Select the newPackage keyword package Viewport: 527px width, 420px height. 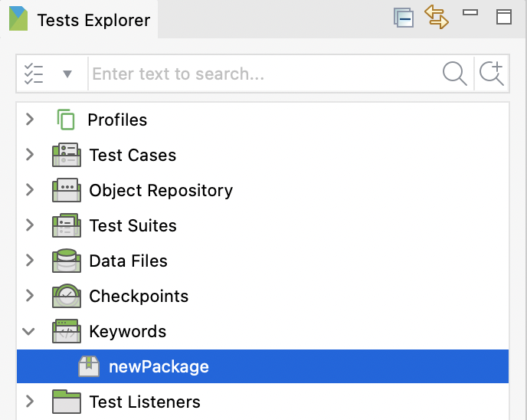pos(159,366)
